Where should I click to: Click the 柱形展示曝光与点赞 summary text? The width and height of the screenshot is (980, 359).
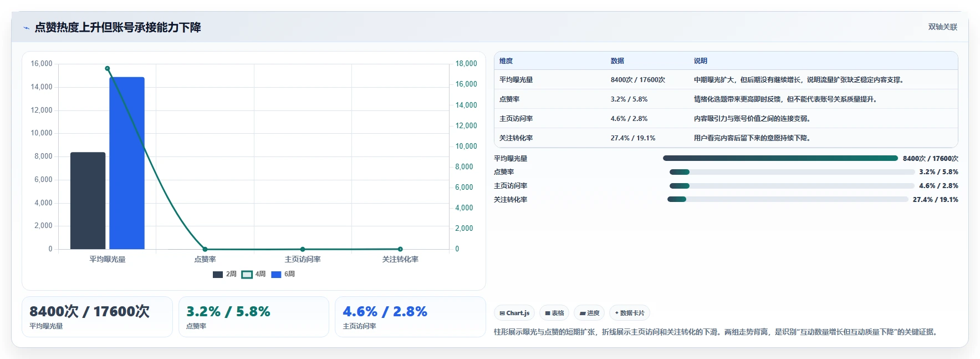coord(717,332)
